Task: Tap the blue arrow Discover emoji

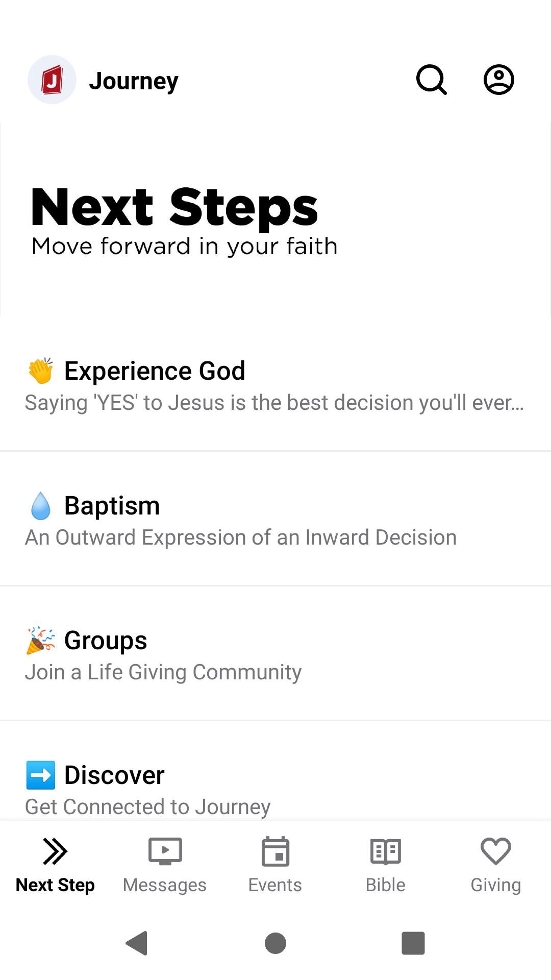Action: (x=41, y=775)
